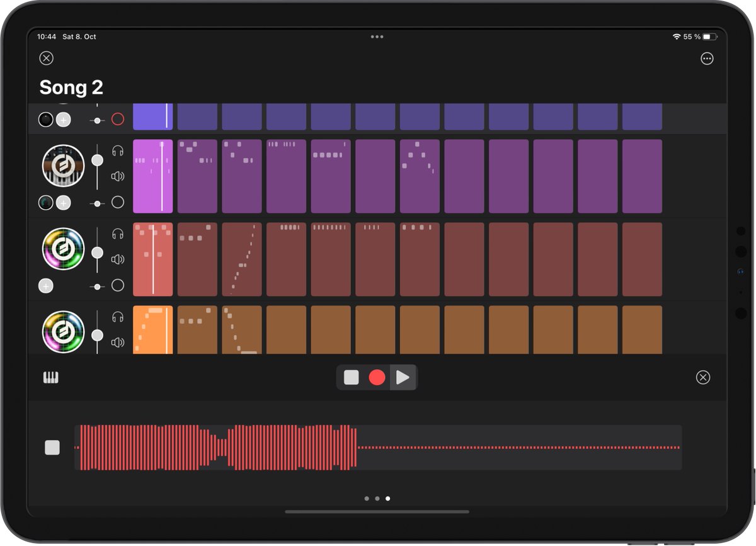756x546 pixels.
Task: Tap the battery indicator in the status bar
Action: pyautogui.click(x=710, y=37)
